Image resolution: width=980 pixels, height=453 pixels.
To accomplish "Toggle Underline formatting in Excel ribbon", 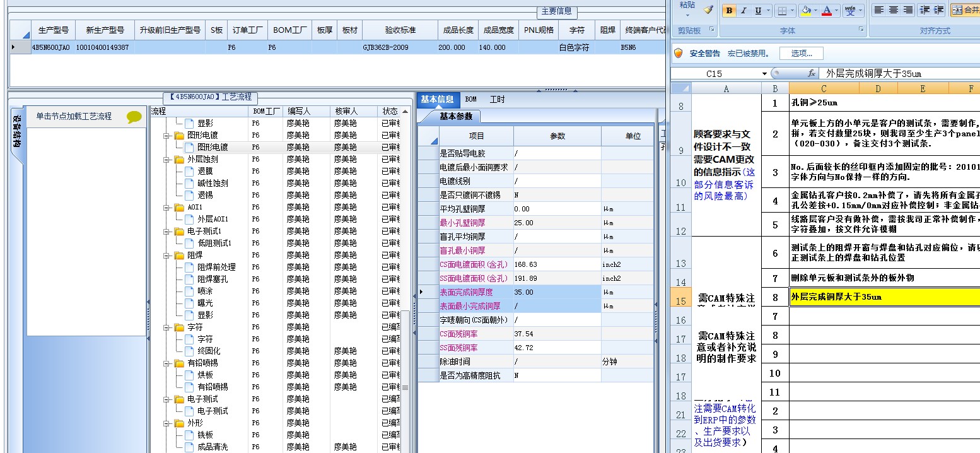I will point(757,10).
